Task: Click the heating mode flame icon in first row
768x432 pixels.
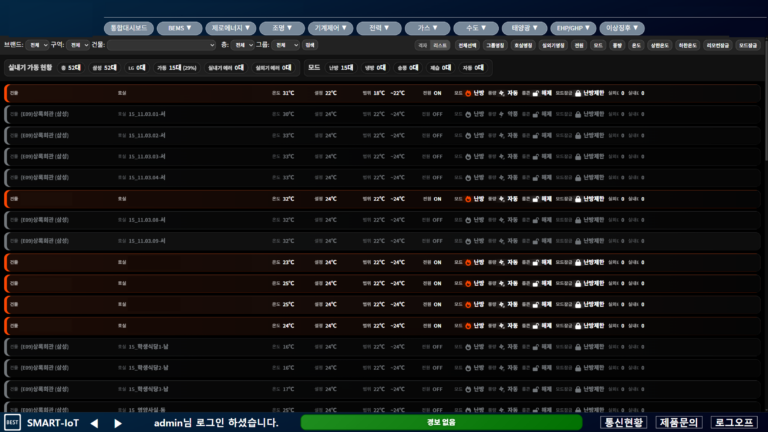Action: point(467,93)
